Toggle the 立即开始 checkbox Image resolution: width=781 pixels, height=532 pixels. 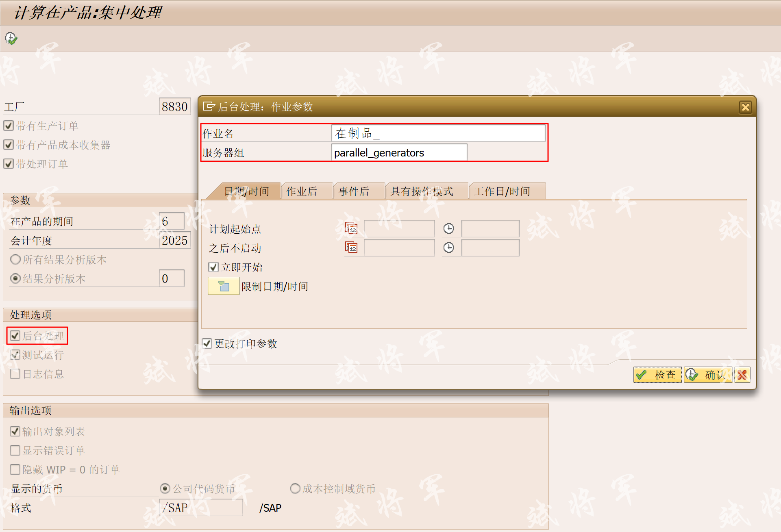213,267
